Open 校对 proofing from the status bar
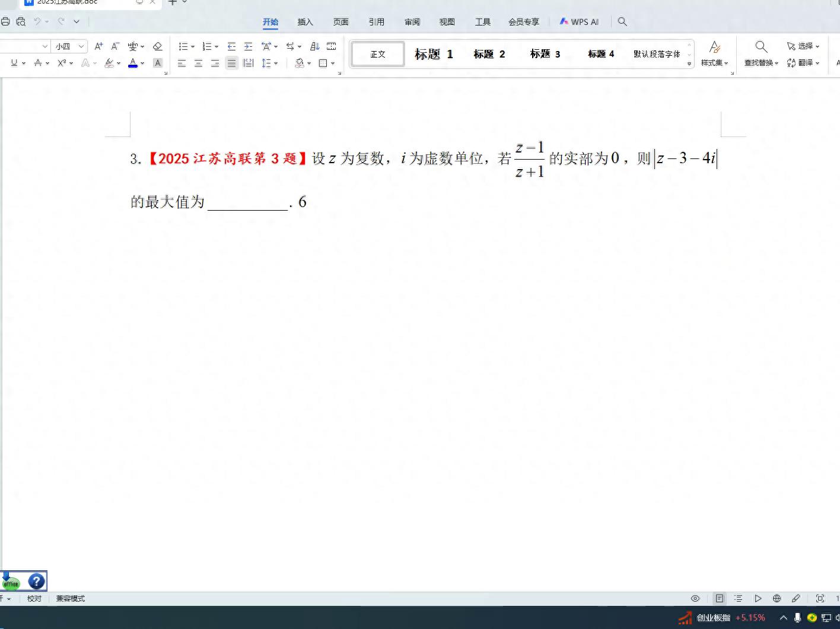This screenshot has height=629, width=840. 34,598
